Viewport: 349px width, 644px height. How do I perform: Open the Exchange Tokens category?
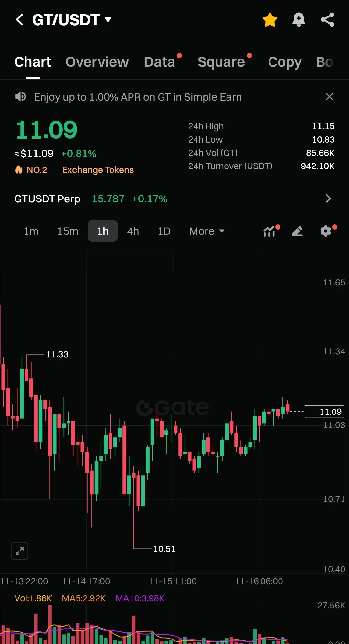(x=98, y=170)
